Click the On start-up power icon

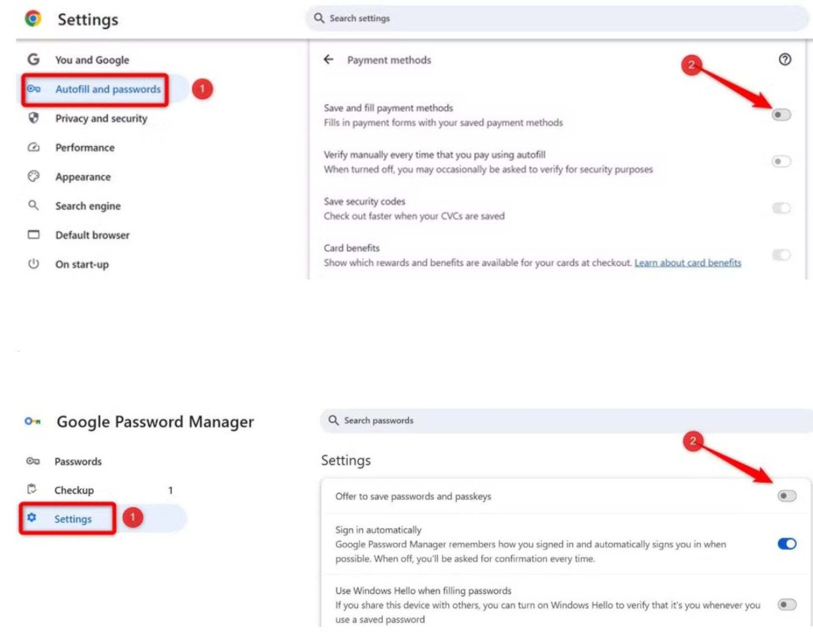[x=33, y=264]
